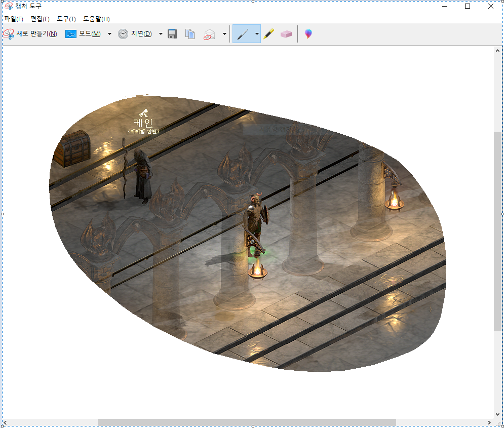Click the scissors app icon in title bar
504x428 pixels.
coord(9,6)
